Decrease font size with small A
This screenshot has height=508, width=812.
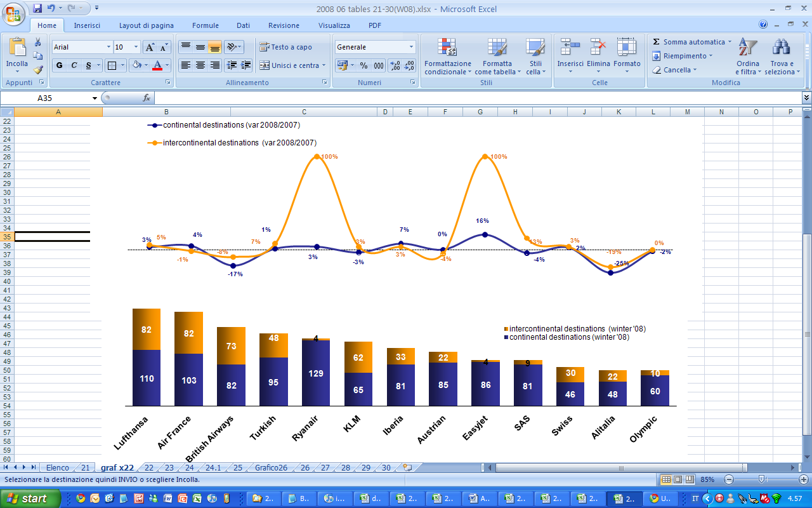164,47
